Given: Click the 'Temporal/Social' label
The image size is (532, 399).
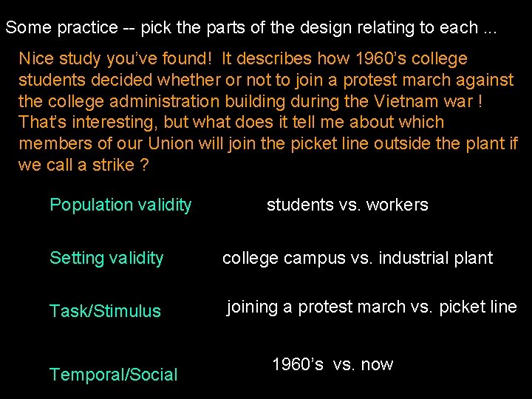Looking at the screenshot, I should pos(114,375).
